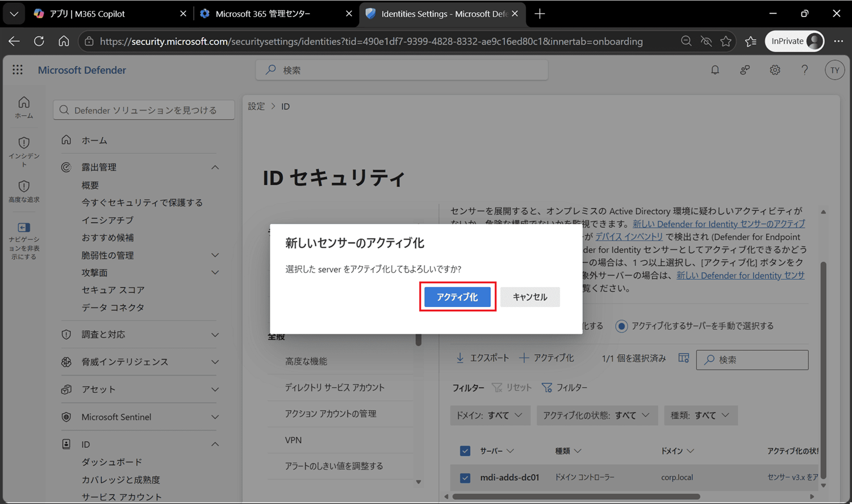This screenshot has width=852, height=504.
Task: Open a new browser tab plus icon
Action: pos(540,14)
